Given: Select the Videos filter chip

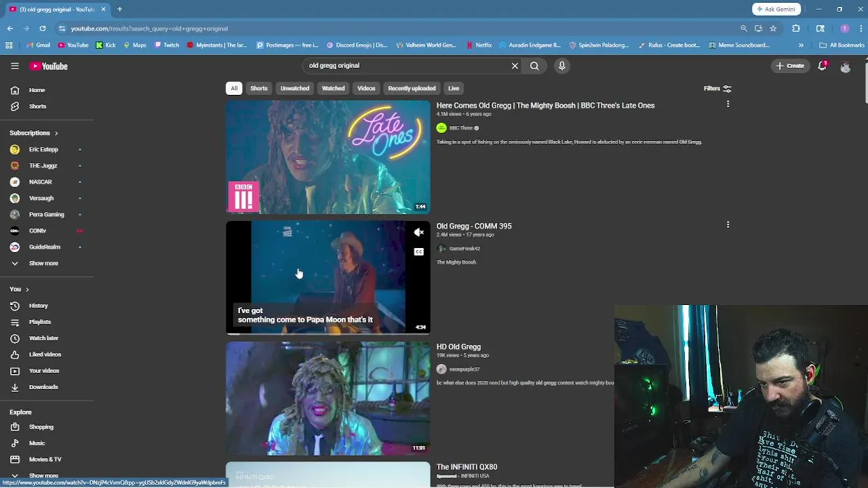Looking at the screenshot, I should pyautogui.click(x=366, y=88).
